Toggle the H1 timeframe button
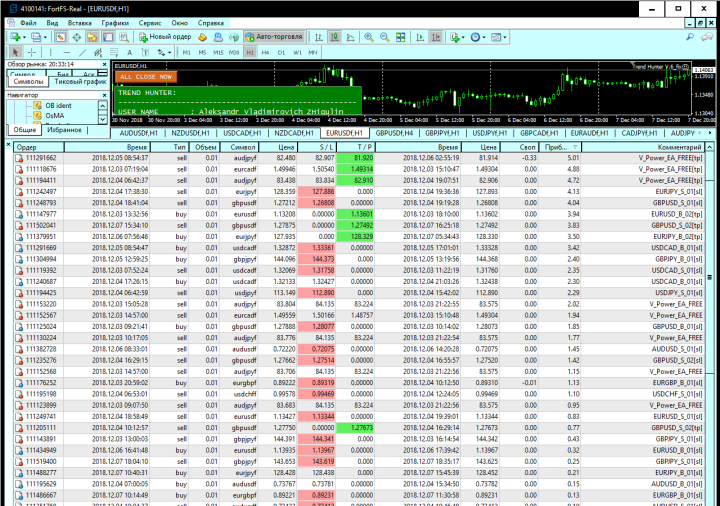This screenshot has height=506, width=720. 250,52
